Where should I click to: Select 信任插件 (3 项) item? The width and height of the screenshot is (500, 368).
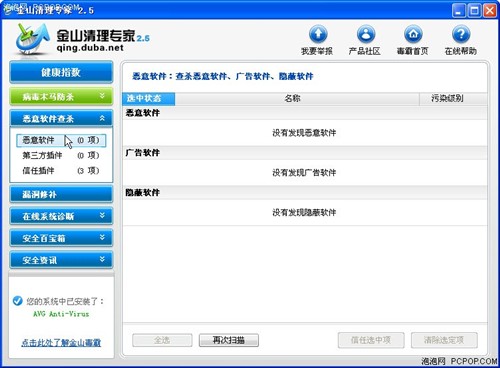pyautogui.click(x=61, y=171)
